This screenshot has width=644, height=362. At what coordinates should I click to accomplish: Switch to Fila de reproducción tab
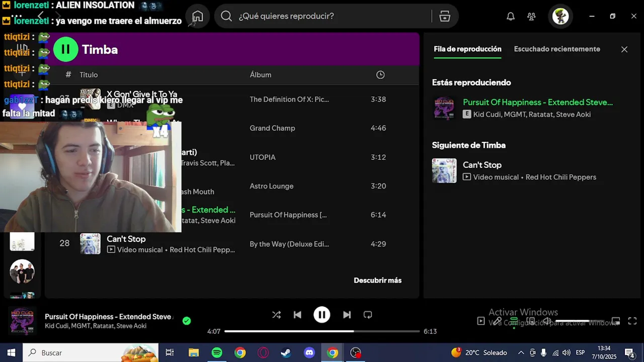(467, 49)
